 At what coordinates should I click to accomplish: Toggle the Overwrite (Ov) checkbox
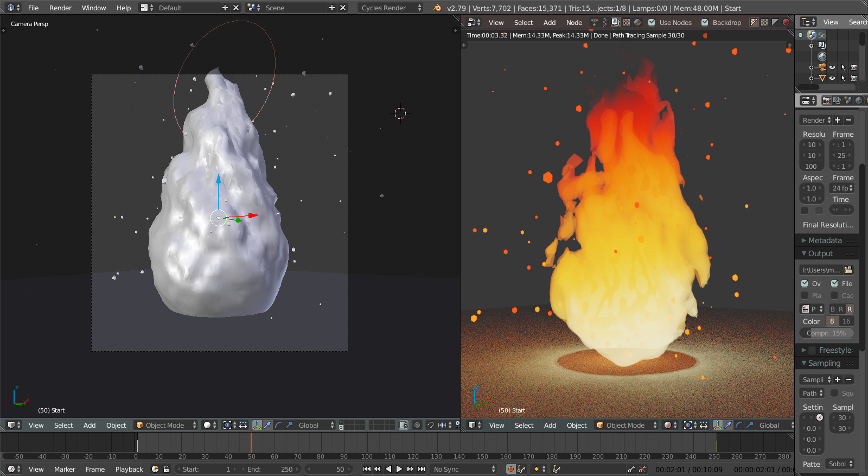805,283
